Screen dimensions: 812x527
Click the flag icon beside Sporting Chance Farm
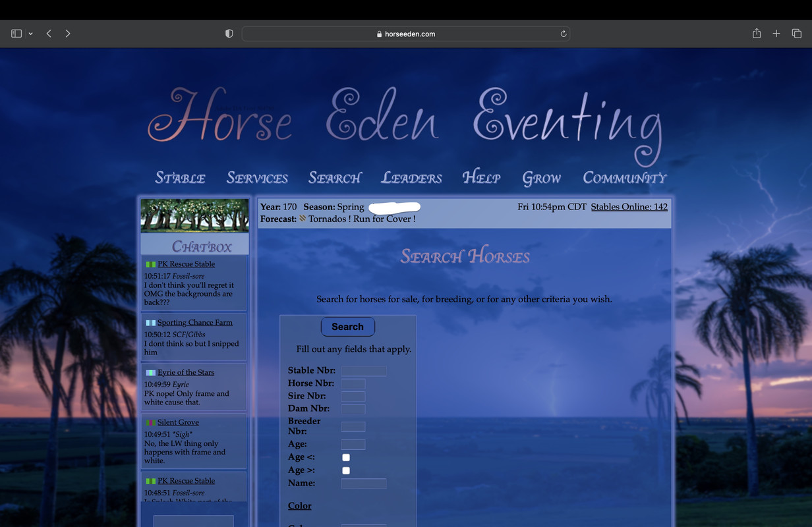[151, 323]
